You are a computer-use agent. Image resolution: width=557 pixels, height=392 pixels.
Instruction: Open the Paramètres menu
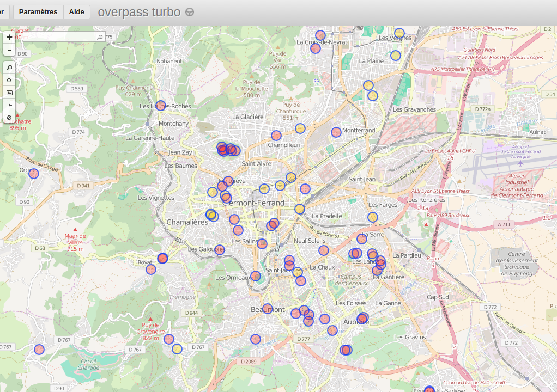click(x=38, y=12)
